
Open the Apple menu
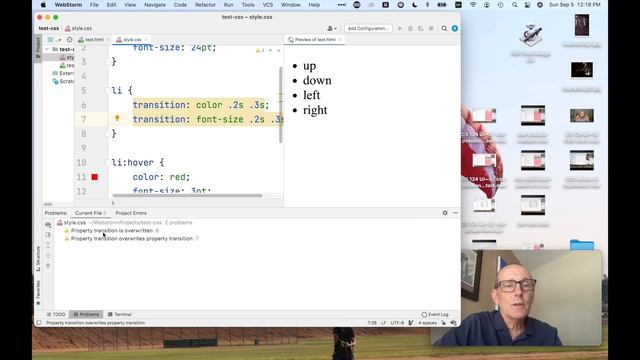[43, 5]
